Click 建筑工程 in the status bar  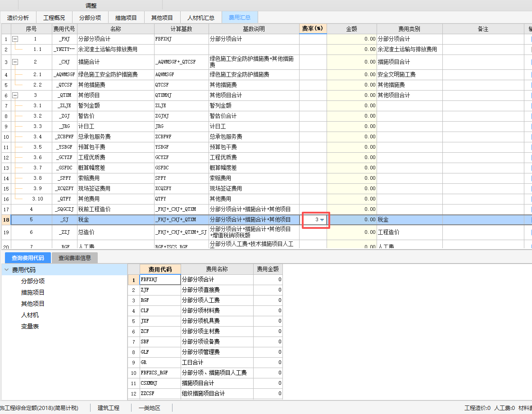click(x=108, y=408)
